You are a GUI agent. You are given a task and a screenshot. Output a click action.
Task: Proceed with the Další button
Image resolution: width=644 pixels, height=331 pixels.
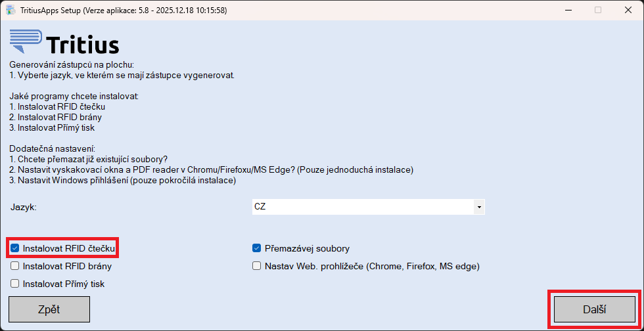pos(595,309)
